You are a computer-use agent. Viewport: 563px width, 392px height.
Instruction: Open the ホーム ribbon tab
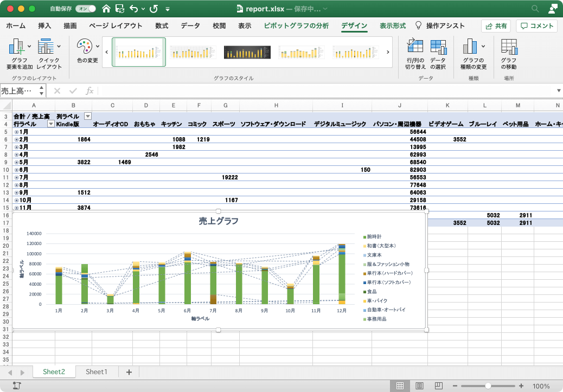(16, 26)
